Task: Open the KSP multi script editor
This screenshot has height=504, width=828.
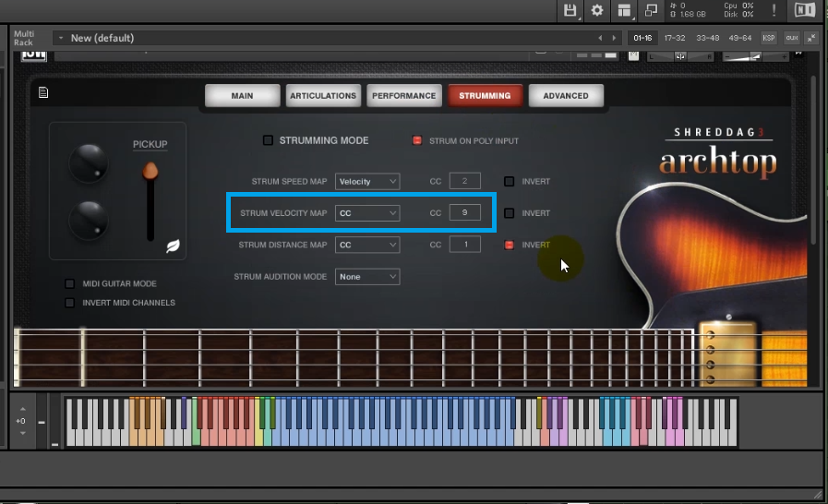Action: pyautogui.click(x=768, y=38)
